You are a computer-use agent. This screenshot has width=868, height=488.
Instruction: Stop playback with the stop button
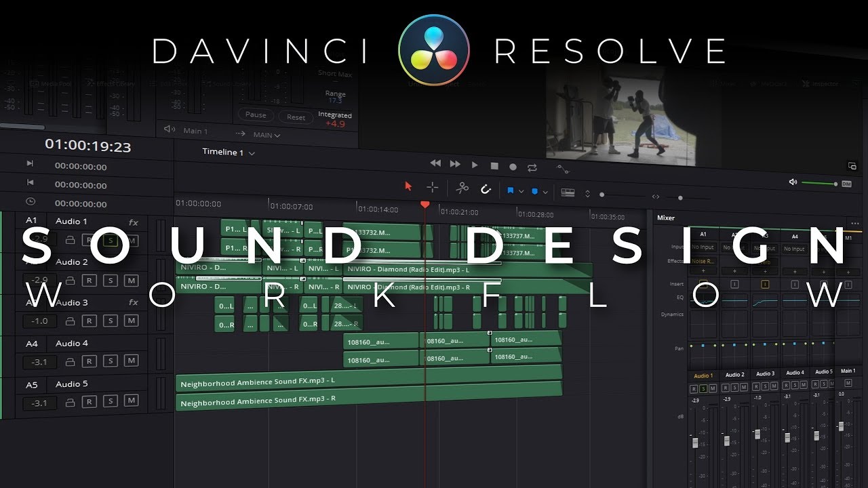(494, 165)
